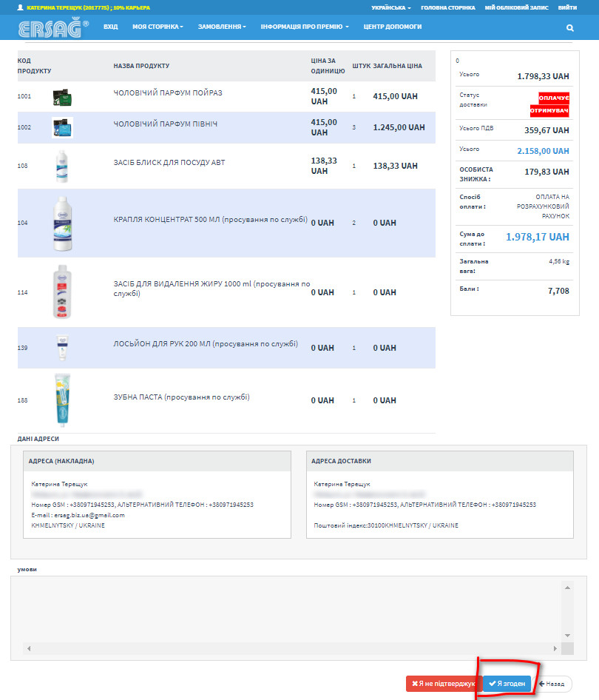
Task: Click Крапля концентрат 500 мл bottle image
Action: (62, 222)
